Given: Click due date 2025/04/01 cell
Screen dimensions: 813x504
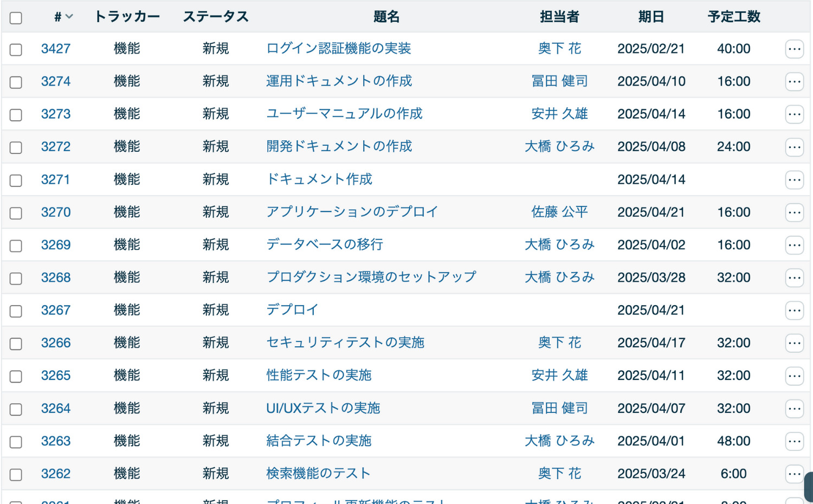Looking at the screenshot, I should pos(651,441).
